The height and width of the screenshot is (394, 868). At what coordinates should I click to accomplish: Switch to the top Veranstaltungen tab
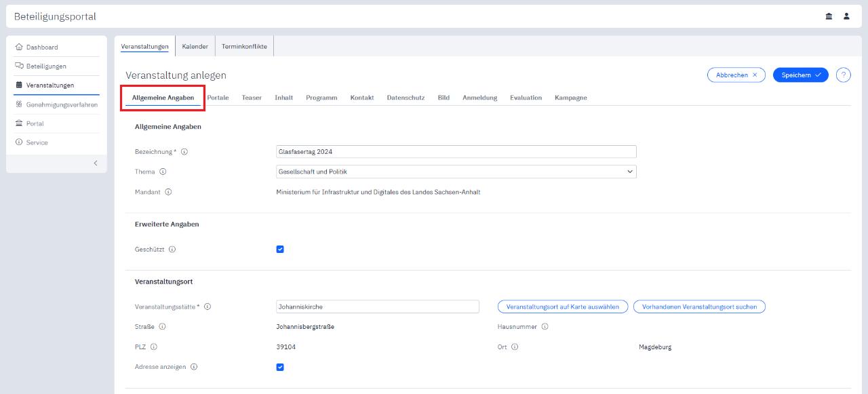[144, 46]
